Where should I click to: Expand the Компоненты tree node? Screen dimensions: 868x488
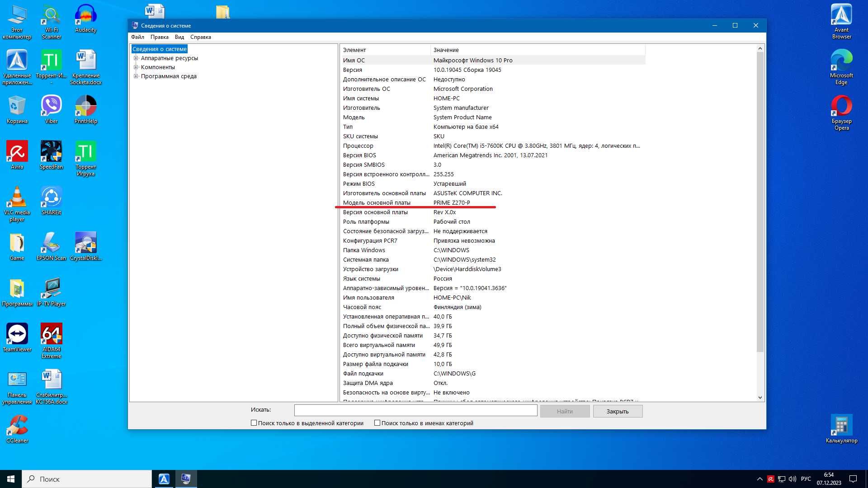[x=136, y=67]
